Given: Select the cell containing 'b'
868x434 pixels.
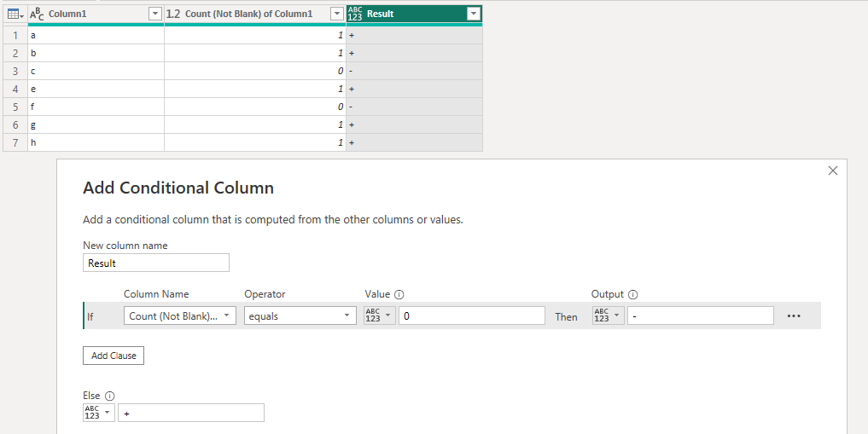Looking at the screenshot, I should click(96, 53).
